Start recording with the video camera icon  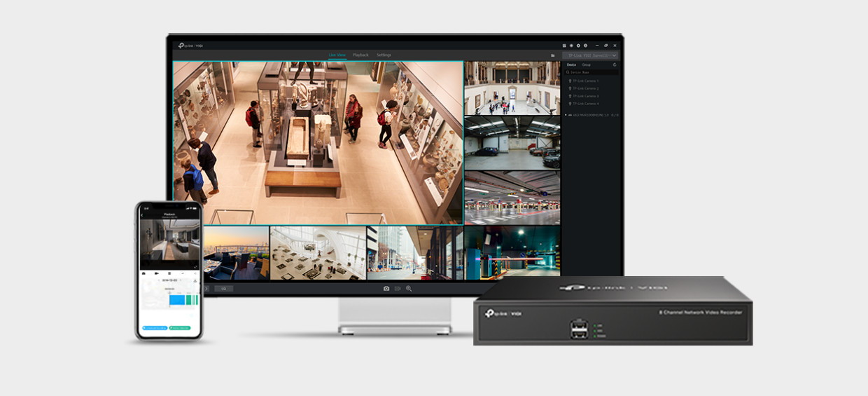398,288
